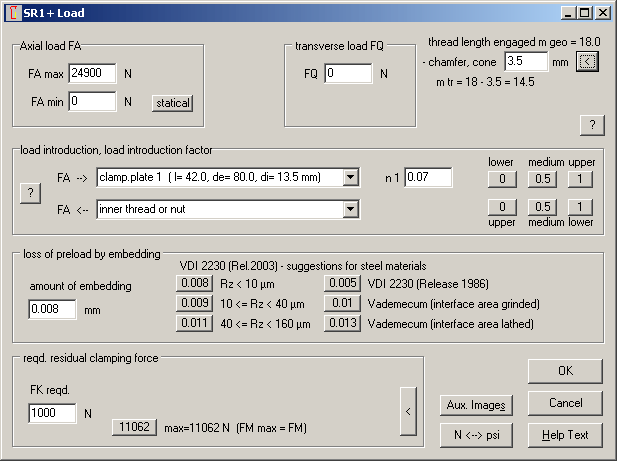The height and width of the screenshot is (461, 617).
Task: Click the tall arrow button near FK reqd. section
Action: (408, 411)
